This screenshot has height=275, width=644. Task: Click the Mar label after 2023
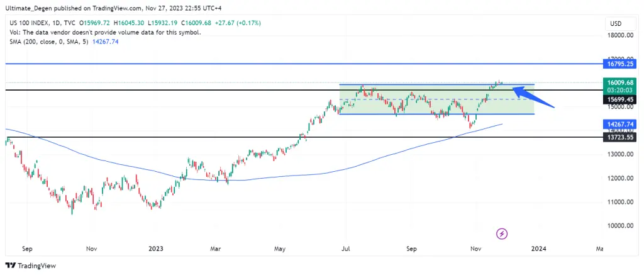[215, 249]
